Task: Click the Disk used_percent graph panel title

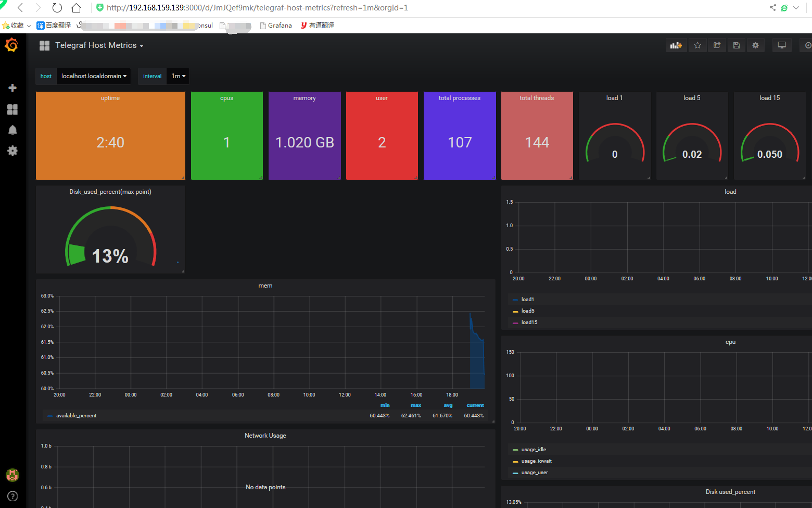Action: pyautogui.click(x=730, y=492)
